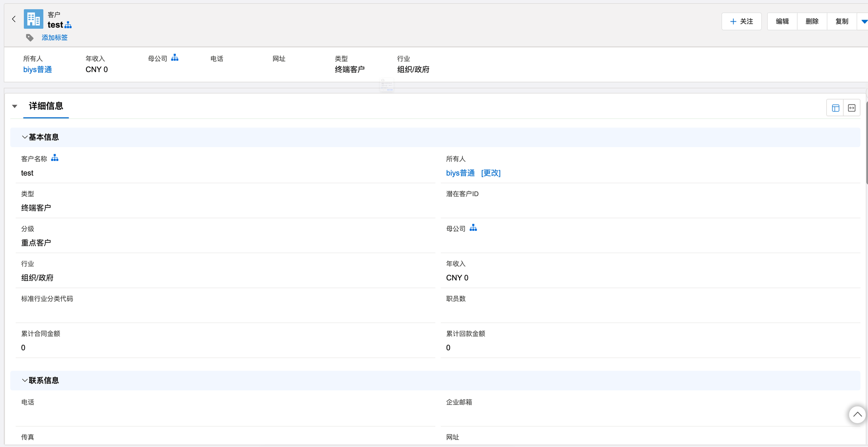Click the tag icon beside 添加标签
This screenshot has height=447, width=868.
tap(30, 38)
